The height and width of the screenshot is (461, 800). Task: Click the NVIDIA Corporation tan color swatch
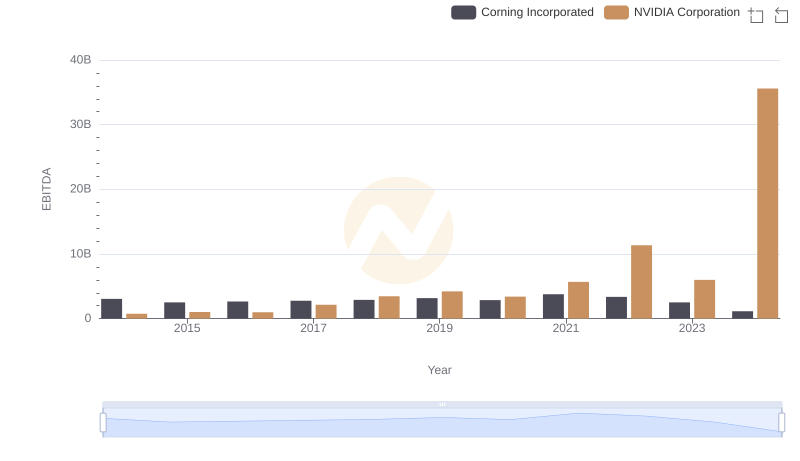click(x=616, y=12)
